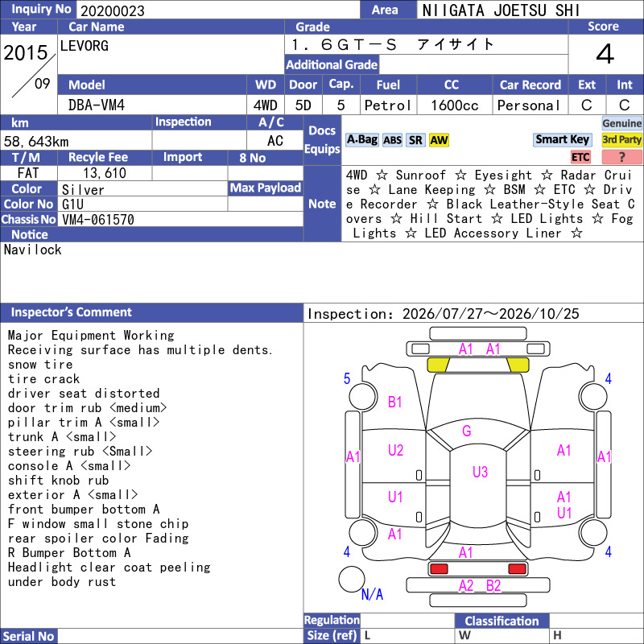Click the Smart Key badge
The image size is (644, 644).
(562, 139)
